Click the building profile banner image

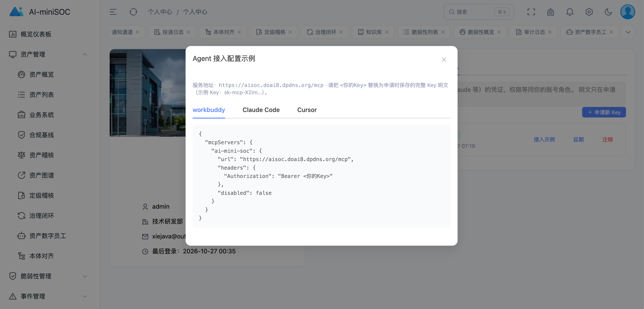coord(147,93)
